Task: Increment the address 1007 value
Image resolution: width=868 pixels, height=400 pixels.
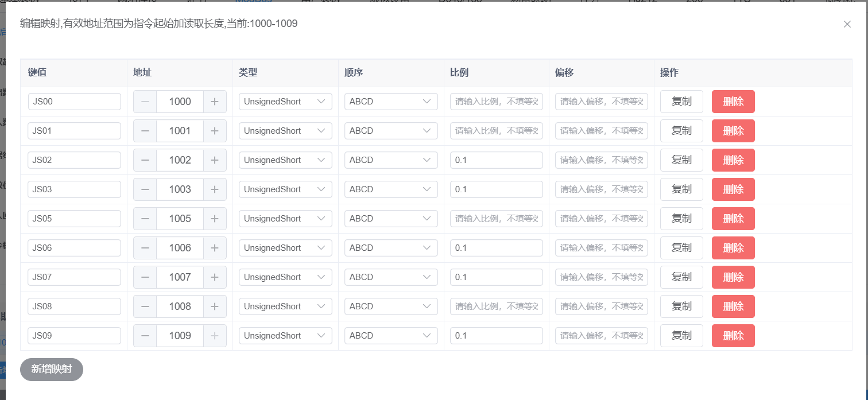Action: coord(215,277)
